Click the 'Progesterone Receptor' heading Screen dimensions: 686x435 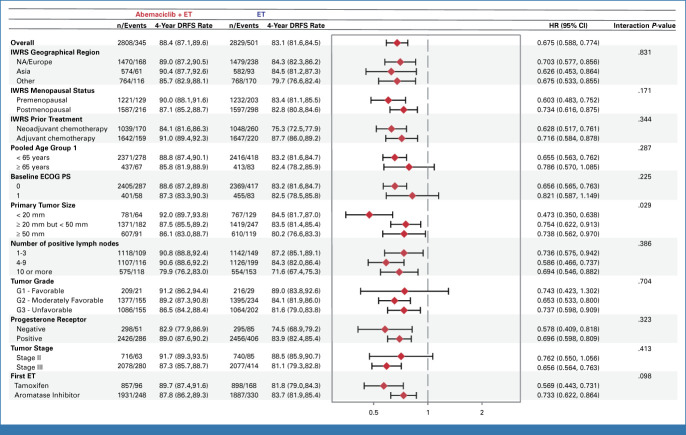pyautogui.click(x=48, y=319)
